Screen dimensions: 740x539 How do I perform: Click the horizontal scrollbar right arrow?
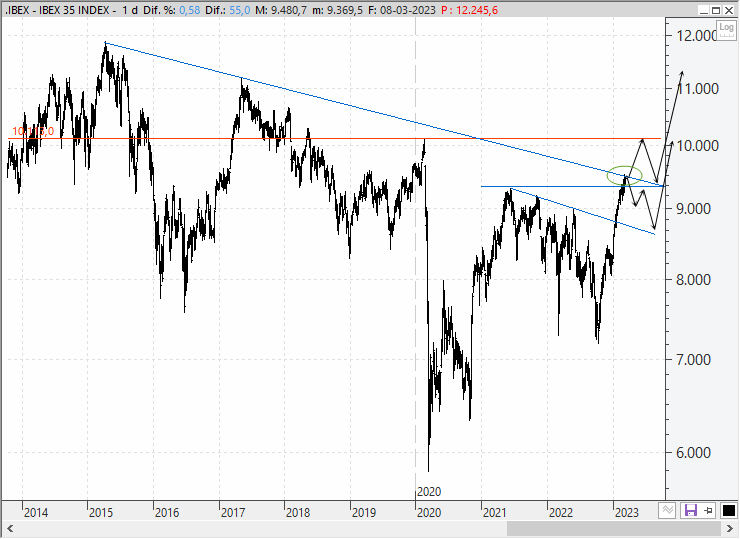[730, 528]
